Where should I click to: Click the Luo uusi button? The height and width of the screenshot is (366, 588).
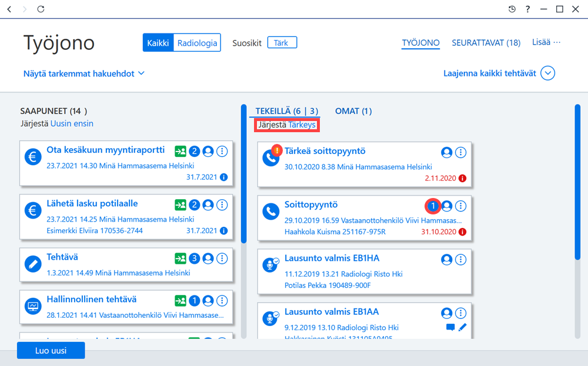click(51, 351)
